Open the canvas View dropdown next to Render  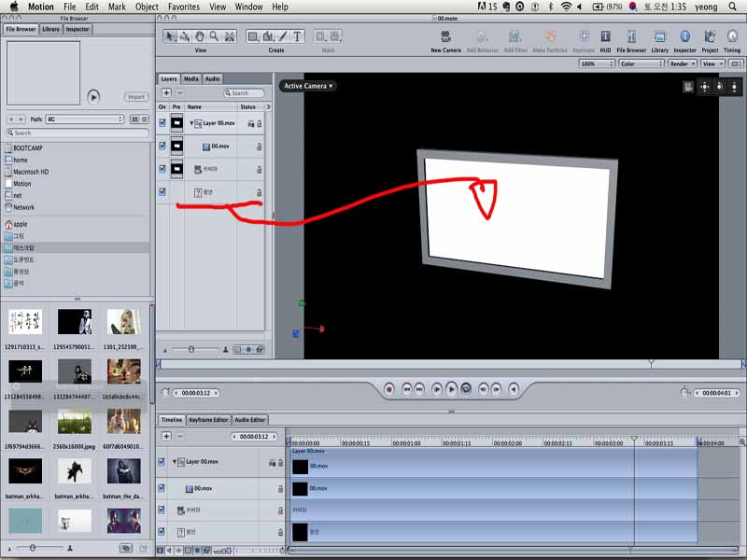712,63
